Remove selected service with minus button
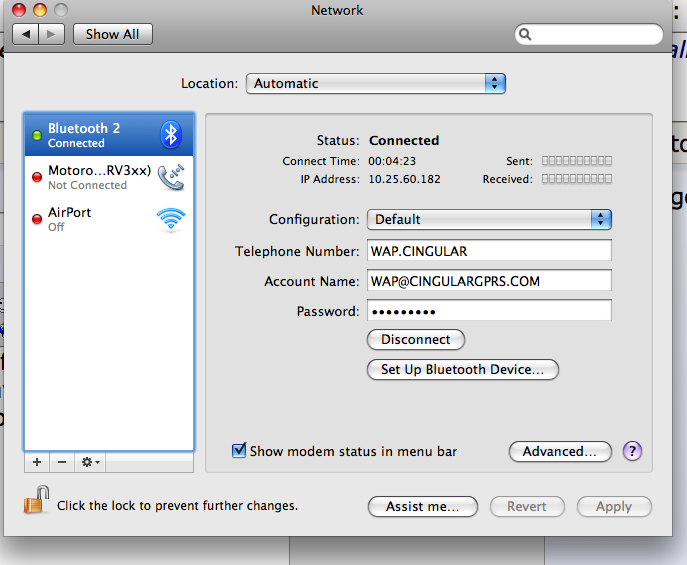The height and width of the screenshot is (565, 687). pos(61,462)
